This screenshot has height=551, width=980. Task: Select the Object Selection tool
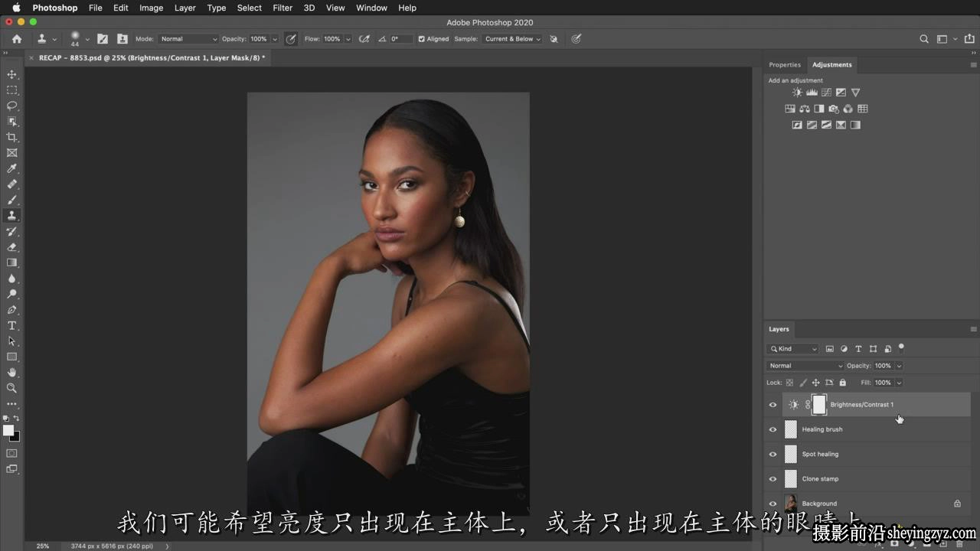pos(11,122)
